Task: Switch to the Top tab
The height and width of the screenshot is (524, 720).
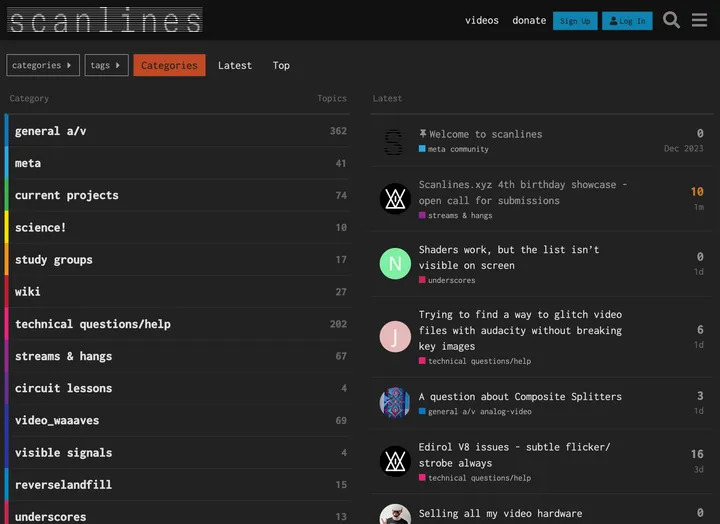Action: [281, 65]
